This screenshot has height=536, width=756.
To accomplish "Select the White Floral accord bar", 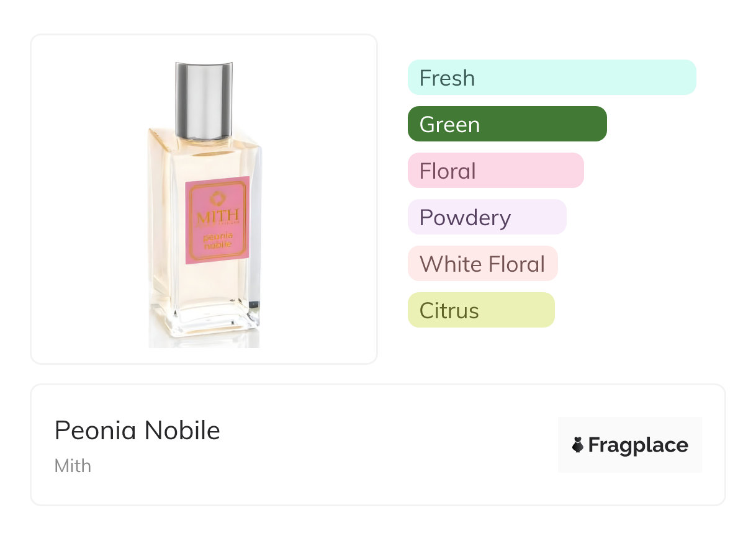I will point(482,264).
